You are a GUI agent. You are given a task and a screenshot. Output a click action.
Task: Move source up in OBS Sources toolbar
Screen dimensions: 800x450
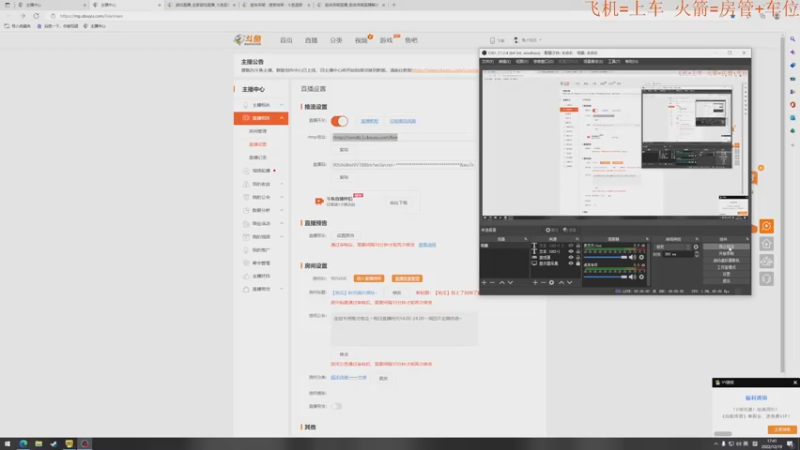click(x=561, y=282)
